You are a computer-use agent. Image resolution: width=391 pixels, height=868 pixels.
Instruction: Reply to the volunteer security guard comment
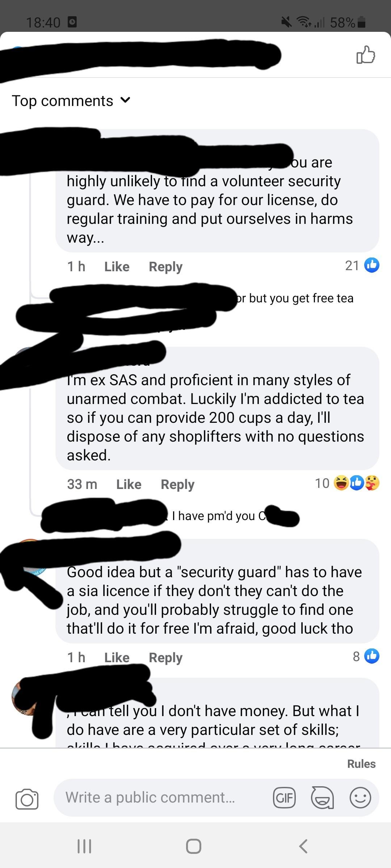(x=165, y=267)
